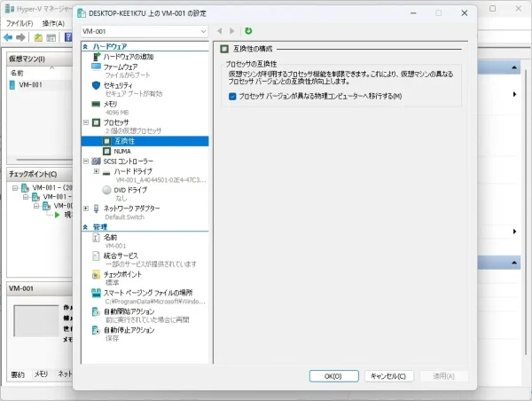Image resolution: width=532 pixels, height=401 pixels.
Task: Click the キャンセル(C) button
Action: (389, 376)
